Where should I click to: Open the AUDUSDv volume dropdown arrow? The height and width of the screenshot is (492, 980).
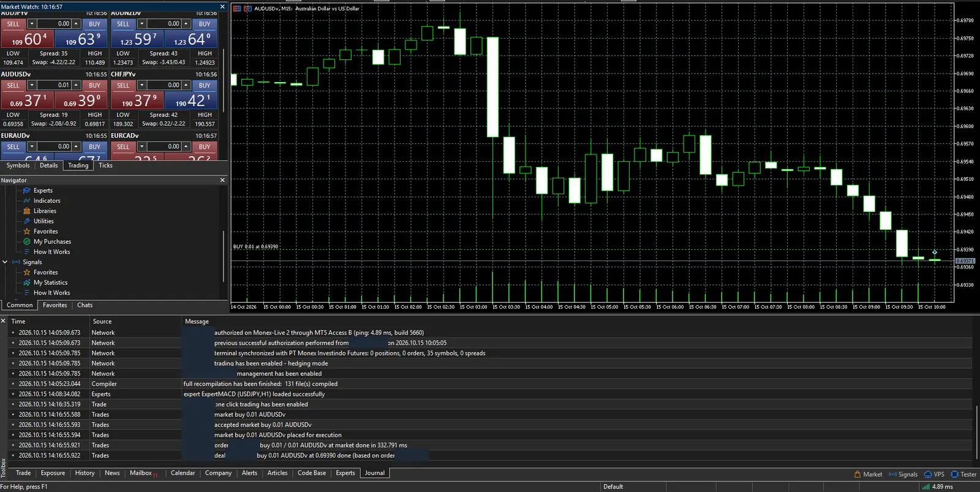[x=32, y=85]
